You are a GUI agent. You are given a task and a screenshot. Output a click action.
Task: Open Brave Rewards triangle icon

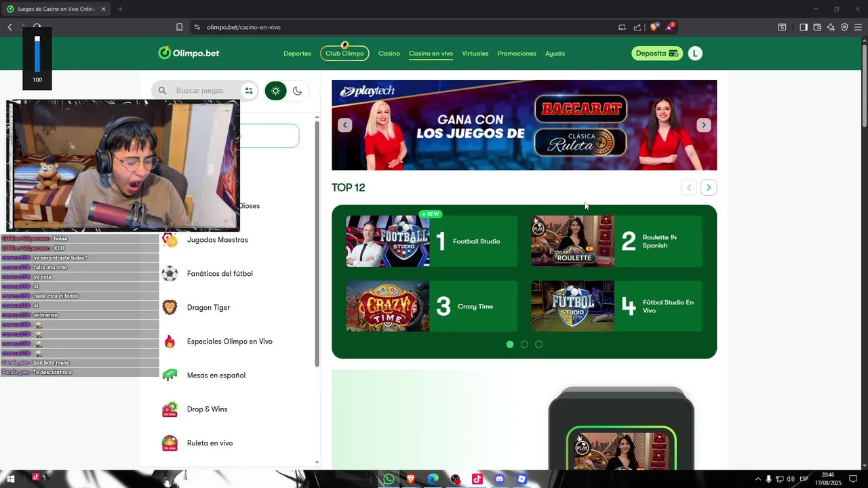pos(670,27)
